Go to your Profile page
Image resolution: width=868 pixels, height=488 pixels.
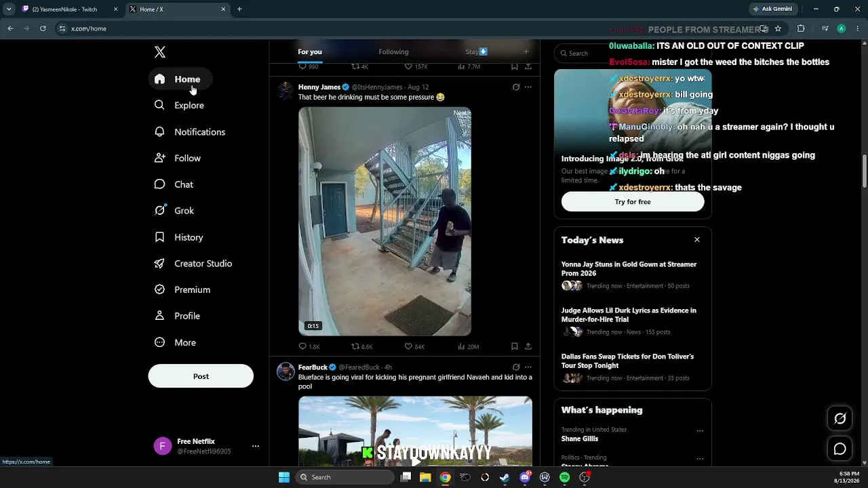(178, 316)
